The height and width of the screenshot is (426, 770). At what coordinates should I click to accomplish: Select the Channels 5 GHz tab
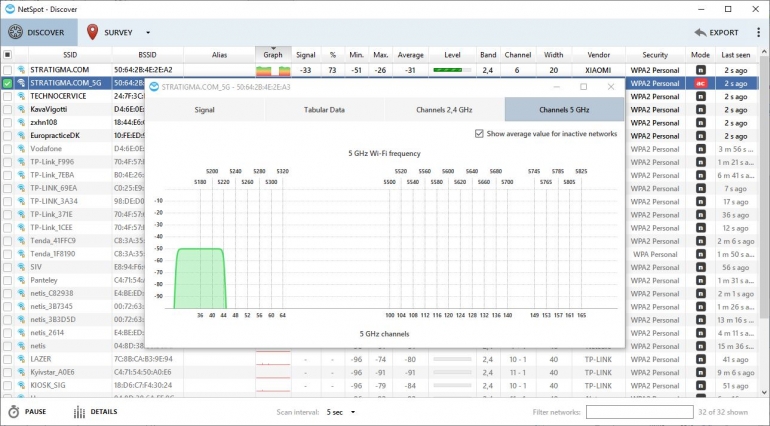pos(564,110)
